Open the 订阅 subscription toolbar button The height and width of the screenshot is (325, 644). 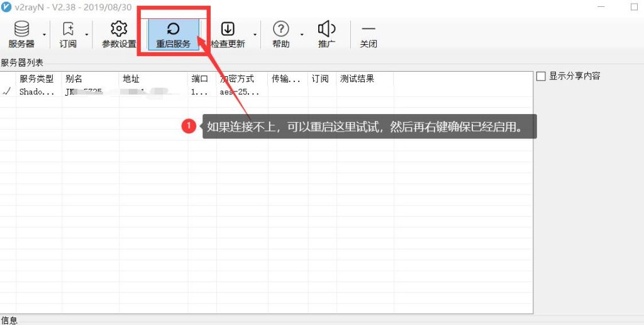tap(68, 35)
